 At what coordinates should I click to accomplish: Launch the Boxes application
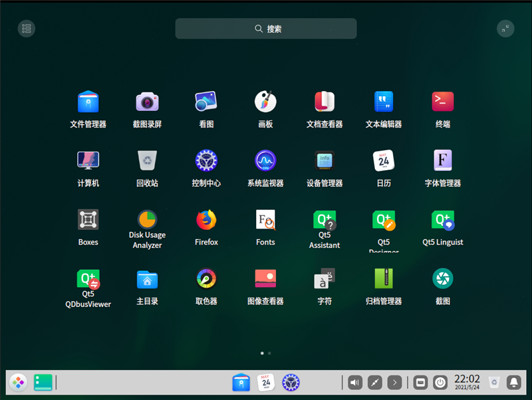pos(88,220)
